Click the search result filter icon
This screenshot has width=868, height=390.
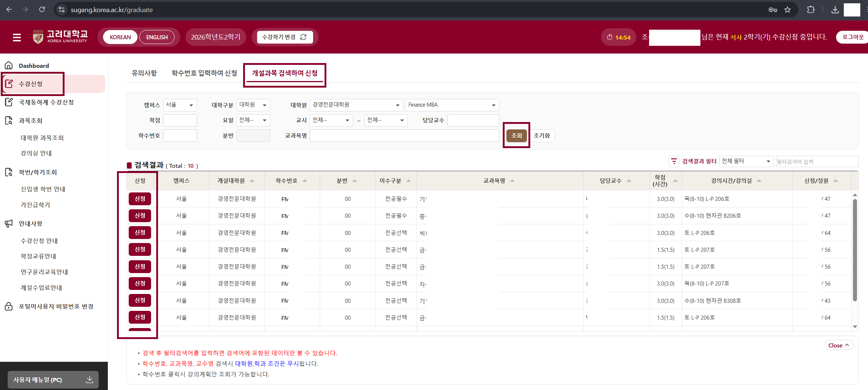coord(674,161)
